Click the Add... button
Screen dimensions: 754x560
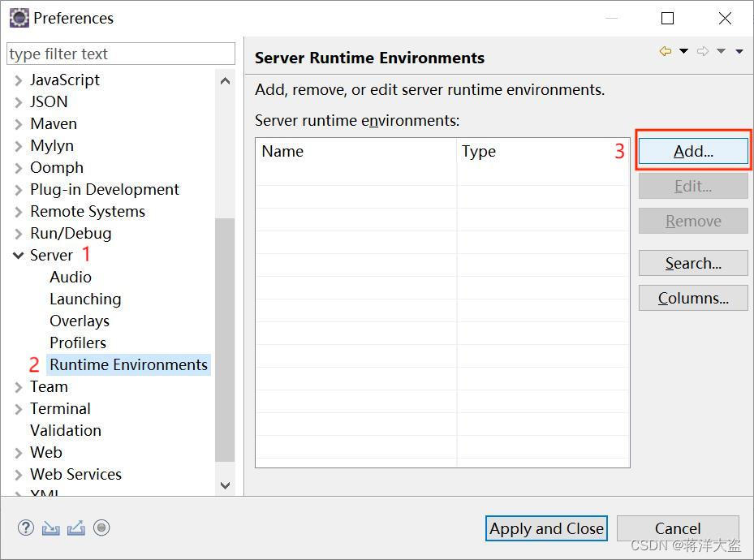click(693, 152)
